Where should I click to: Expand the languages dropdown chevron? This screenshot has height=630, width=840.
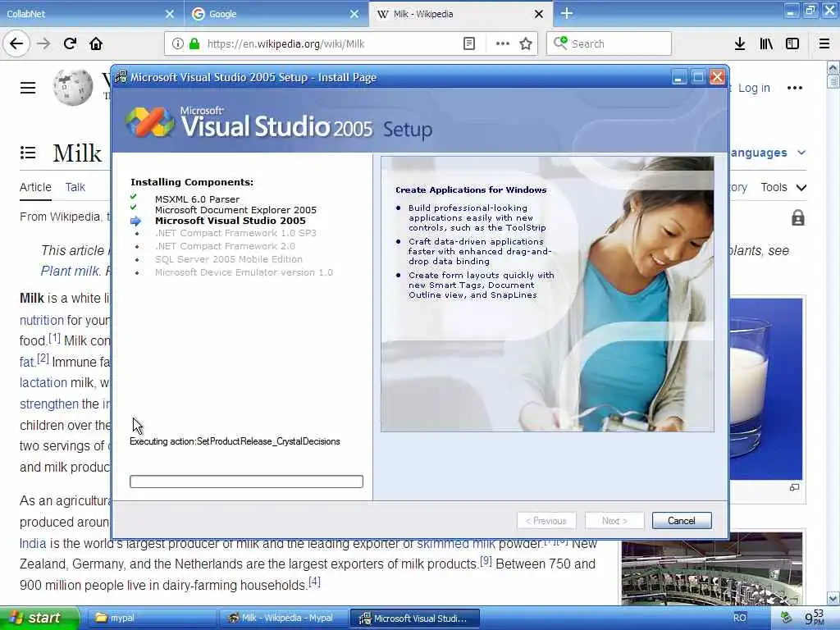tap(801, 153)
